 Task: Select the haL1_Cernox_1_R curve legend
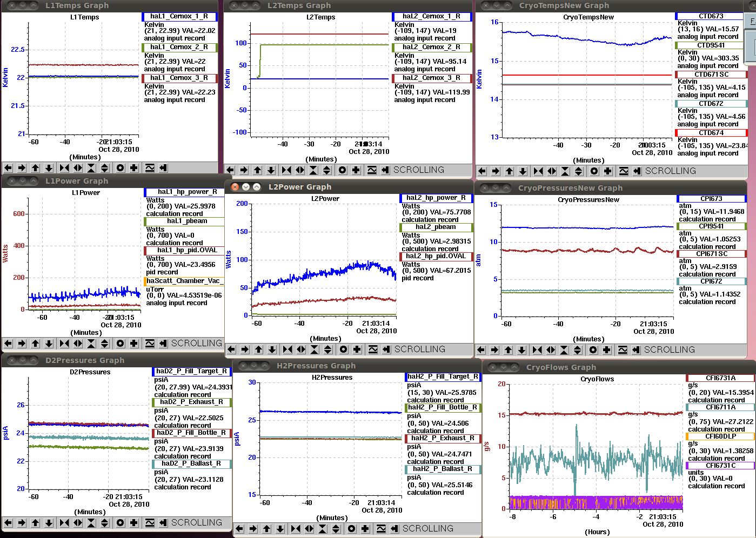[179, 17]
